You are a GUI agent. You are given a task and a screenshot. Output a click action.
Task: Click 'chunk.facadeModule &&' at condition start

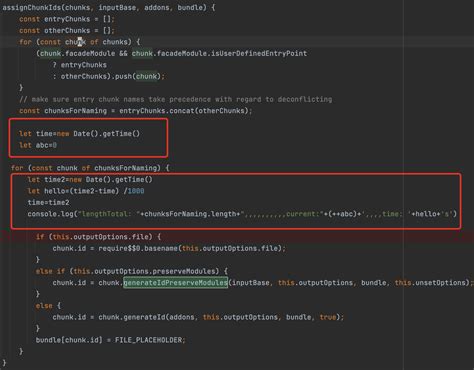(84, 53)
